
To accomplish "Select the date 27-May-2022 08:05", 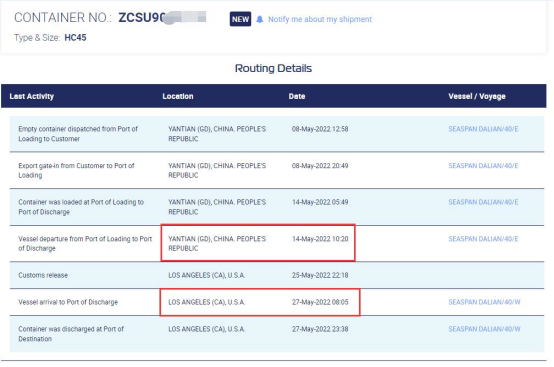I will coord(320,302).
